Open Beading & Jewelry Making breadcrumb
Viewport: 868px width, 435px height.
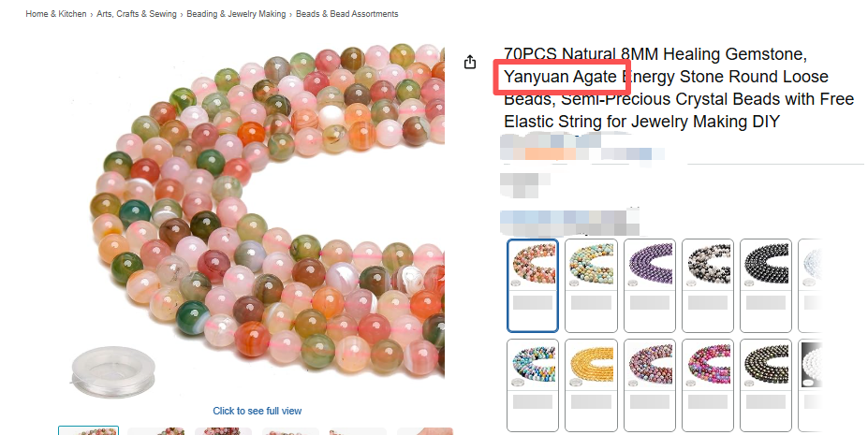coord(236,14)
